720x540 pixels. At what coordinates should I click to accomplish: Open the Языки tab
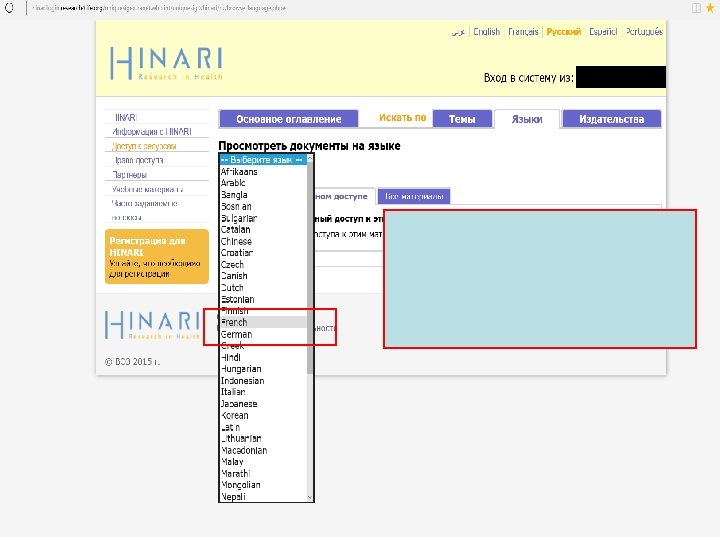[x=527, y=119]
